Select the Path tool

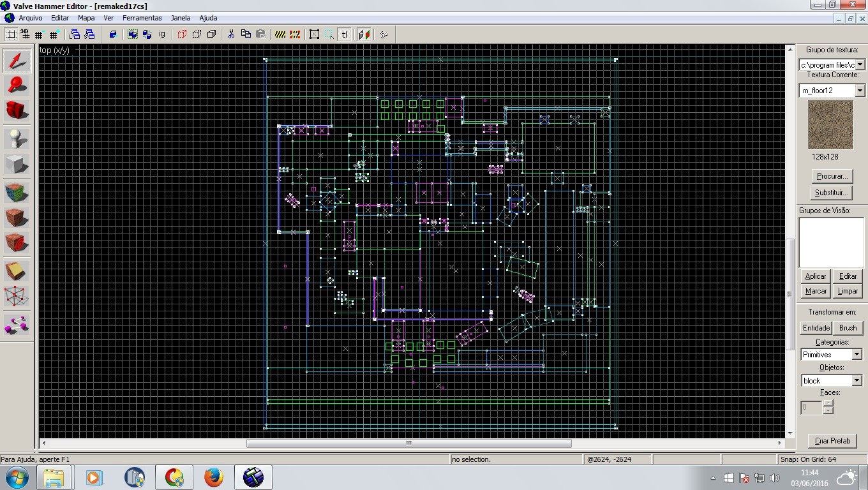[17, 325]
